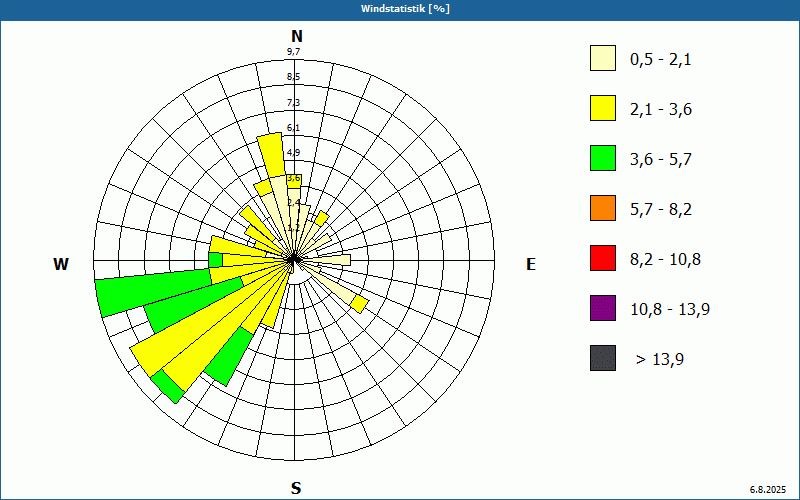Viewport: 800px width, 500px height.
Task: Click the 4,9 ring scale value
Action: pos(293,153)
